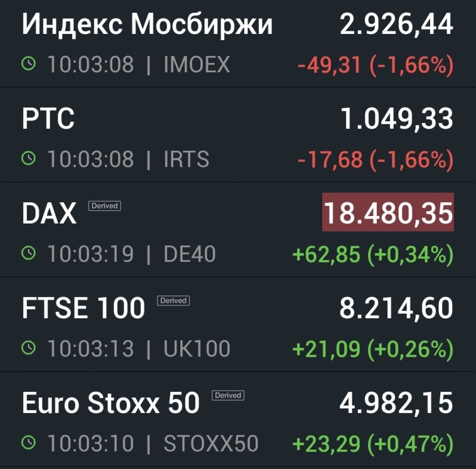Click the clock icon next to IRTS
This screenshot has height=469, width=476.
29,159
